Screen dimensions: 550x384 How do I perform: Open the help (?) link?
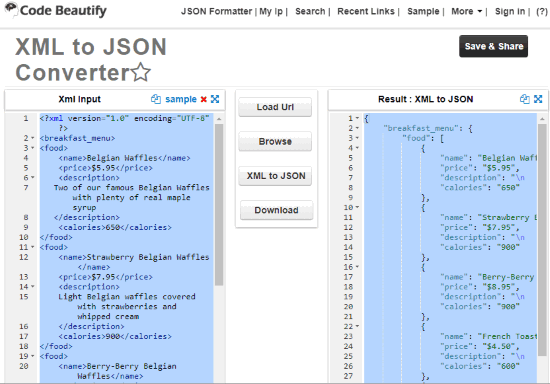pos(542,11)
